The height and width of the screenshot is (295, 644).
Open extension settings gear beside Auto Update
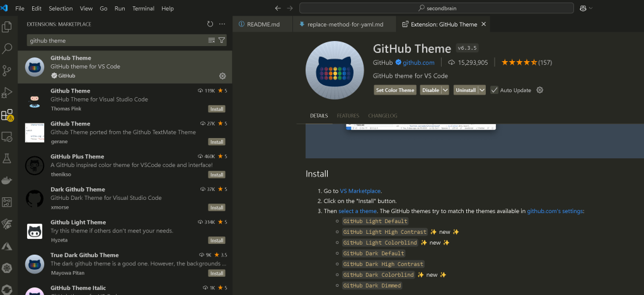(x=540, y=90)
